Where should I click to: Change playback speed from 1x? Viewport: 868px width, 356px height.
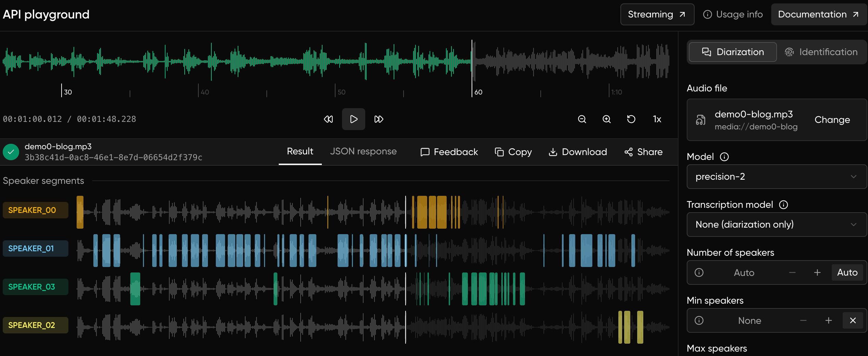[657, 119]
